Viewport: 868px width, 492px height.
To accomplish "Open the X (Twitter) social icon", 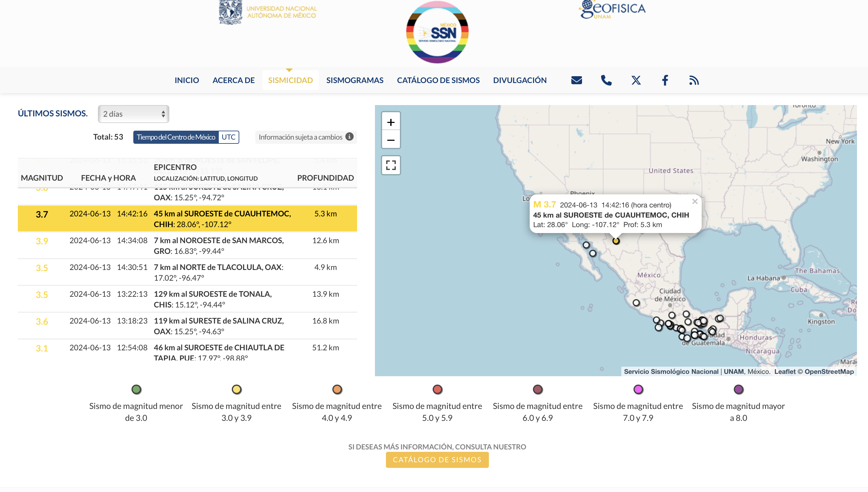I will [636, 80].
